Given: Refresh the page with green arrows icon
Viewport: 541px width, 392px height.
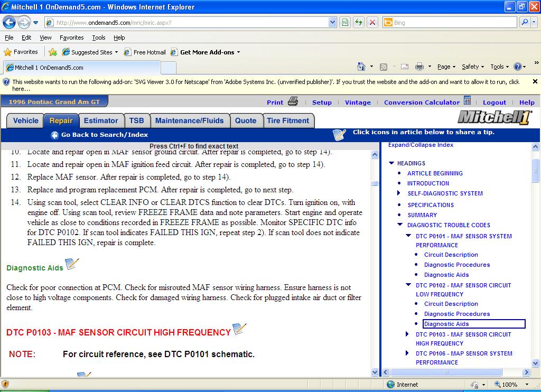Looking at the screenshot, I should coord(359,23).
